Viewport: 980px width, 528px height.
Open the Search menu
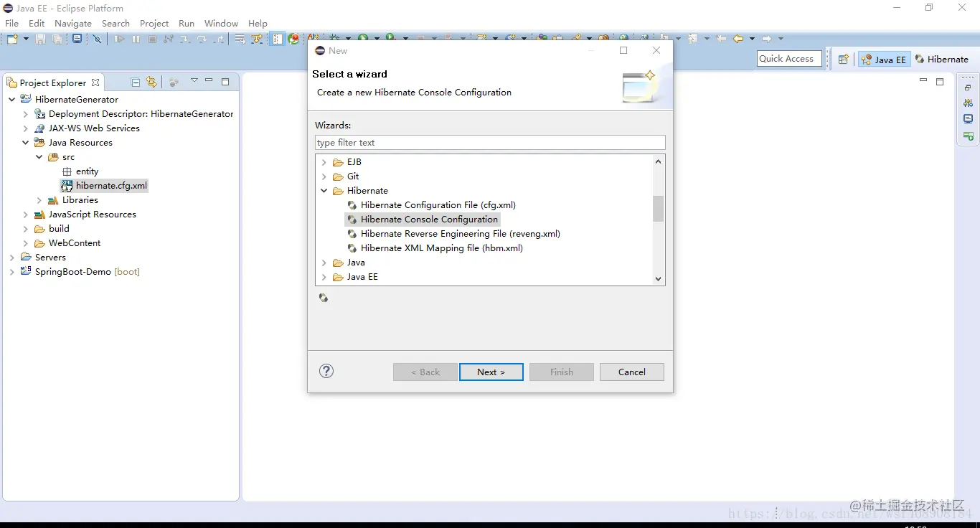(x=116, y=23)
